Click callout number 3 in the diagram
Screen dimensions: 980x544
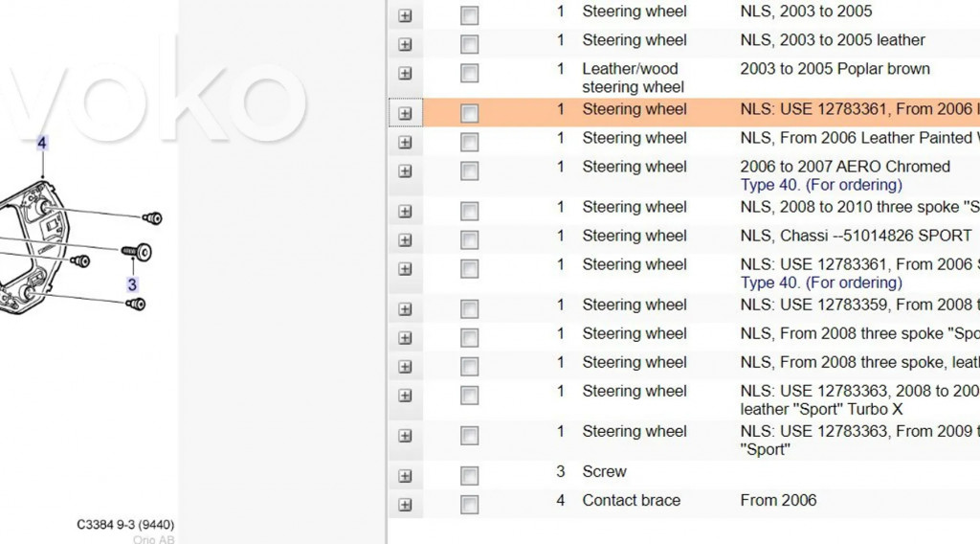point(132,284)
